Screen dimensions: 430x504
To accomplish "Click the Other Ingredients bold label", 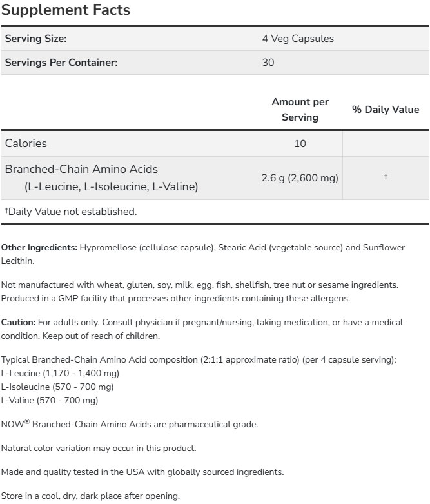I will click(39, 248).
